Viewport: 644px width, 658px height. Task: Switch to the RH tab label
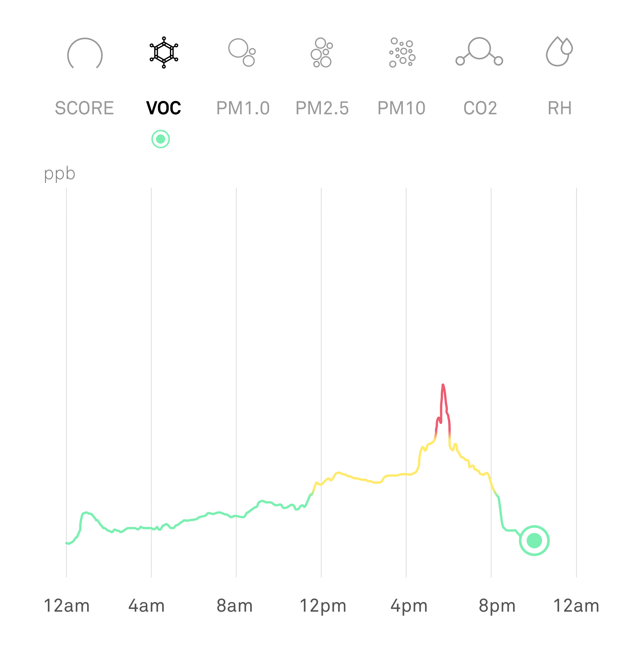(560, 108)
